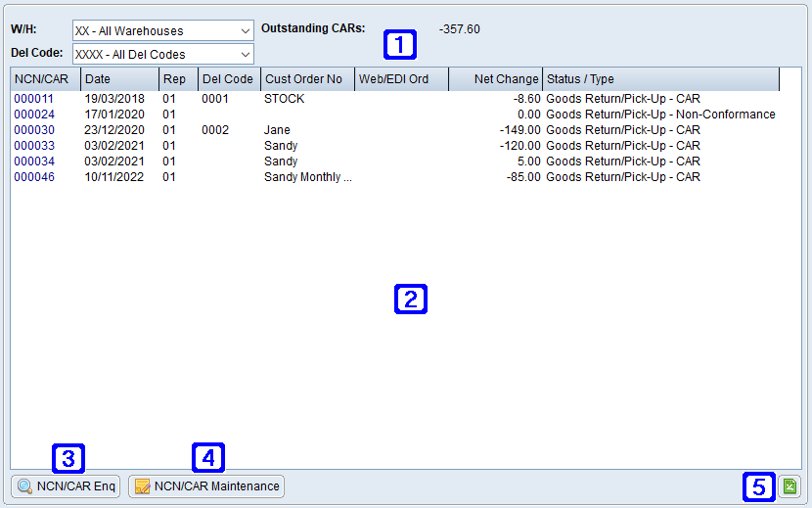The image size is (812, 508).
Task: Sort by the Net Change column header
Action: point(495,79)
